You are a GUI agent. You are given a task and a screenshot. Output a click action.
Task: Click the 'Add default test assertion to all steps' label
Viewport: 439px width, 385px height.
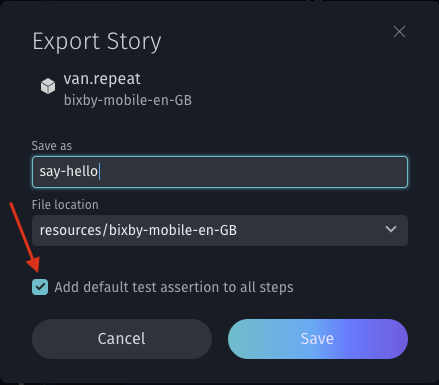click(x=174, y=287)
